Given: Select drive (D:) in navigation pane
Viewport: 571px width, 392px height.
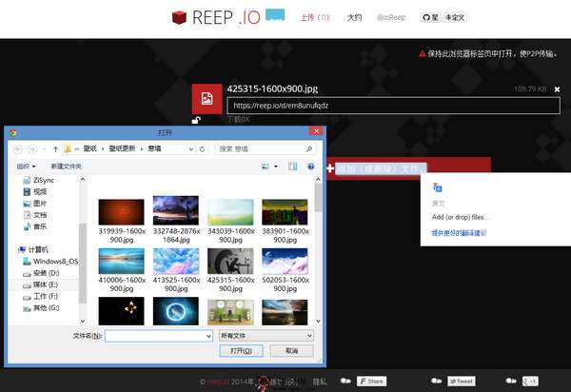Looking at the screenshot, I should [41, 273].
